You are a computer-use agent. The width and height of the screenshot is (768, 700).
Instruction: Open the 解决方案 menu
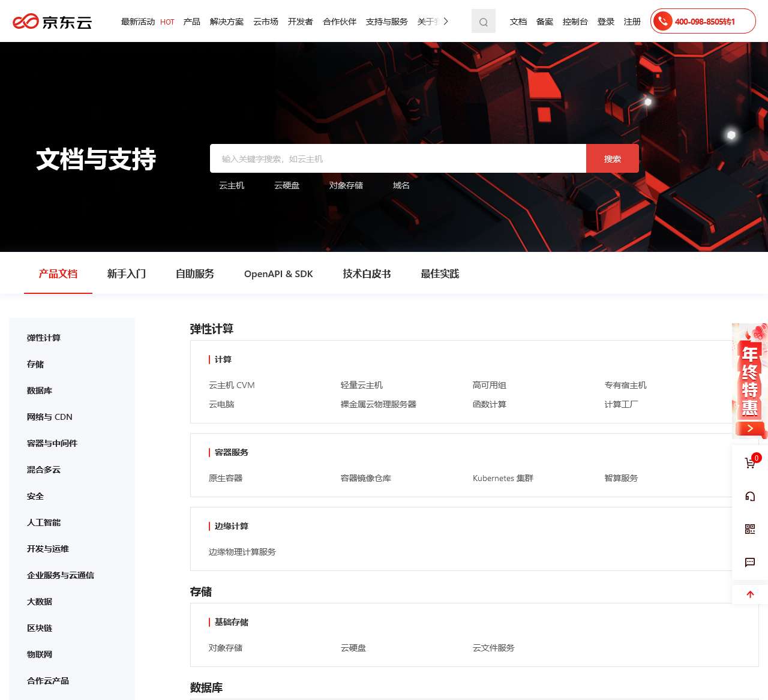point(226,21)
